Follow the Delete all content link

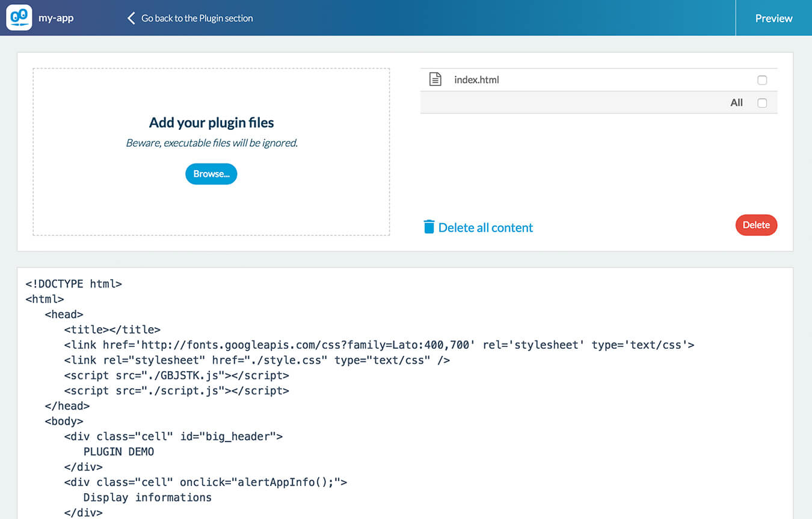[485, 227]
